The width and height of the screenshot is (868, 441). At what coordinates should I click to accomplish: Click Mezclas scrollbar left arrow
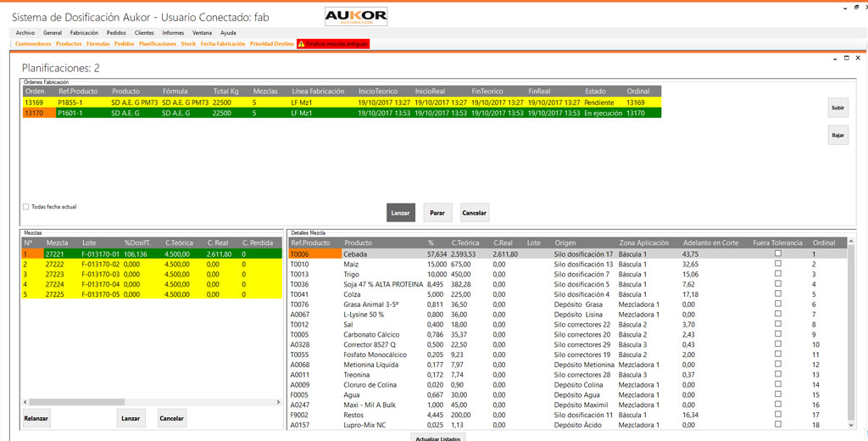pyautogui.click(x=25, y=401)
